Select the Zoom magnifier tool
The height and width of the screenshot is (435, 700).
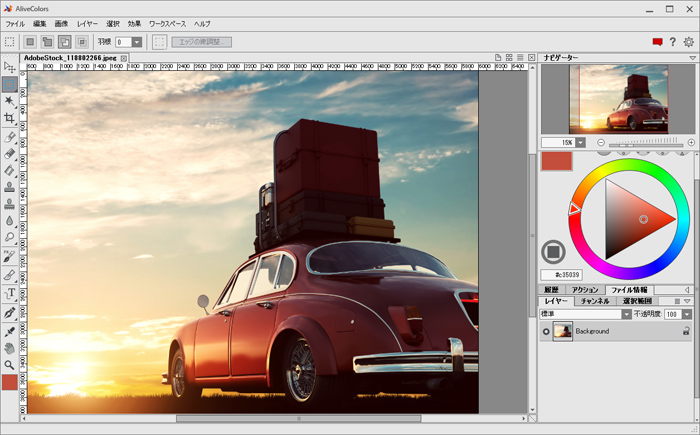[x=9, y=365]
